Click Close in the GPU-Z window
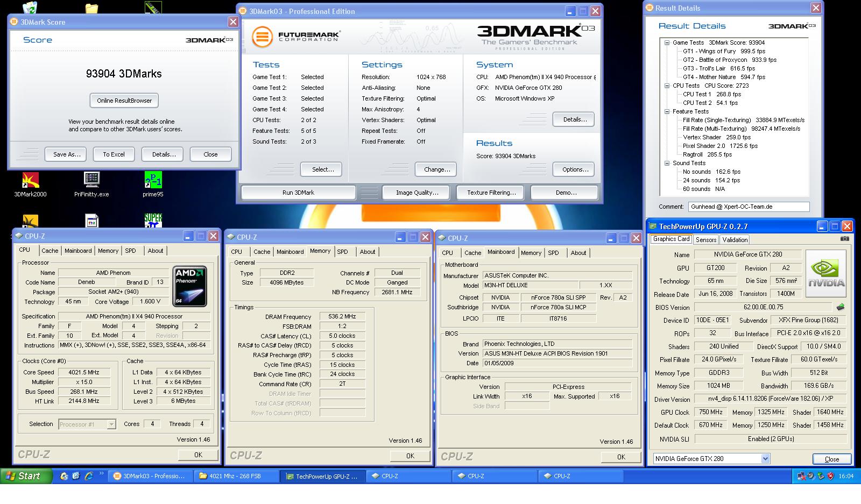Viewport: 861px width, 504px height. [832, 459]
